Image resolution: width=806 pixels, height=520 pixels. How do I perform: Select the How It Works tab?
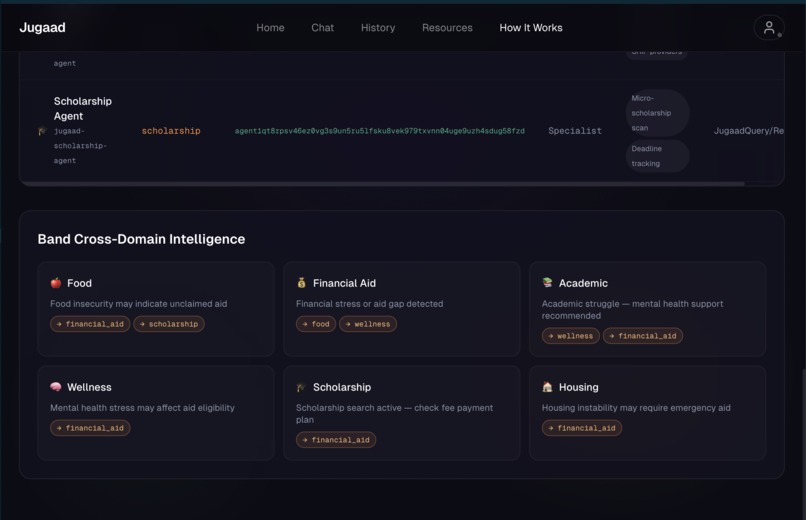point(531,28)
